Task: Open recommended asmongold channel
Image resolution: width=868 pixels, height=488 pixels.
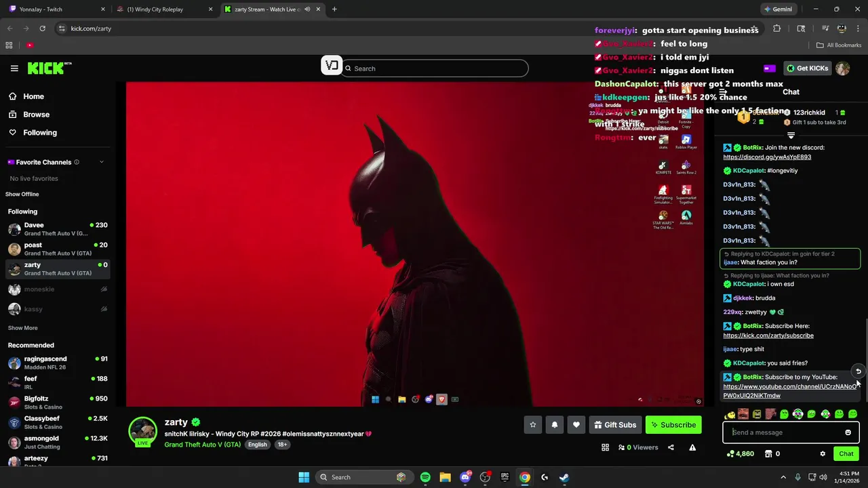Action: (58, 442)
